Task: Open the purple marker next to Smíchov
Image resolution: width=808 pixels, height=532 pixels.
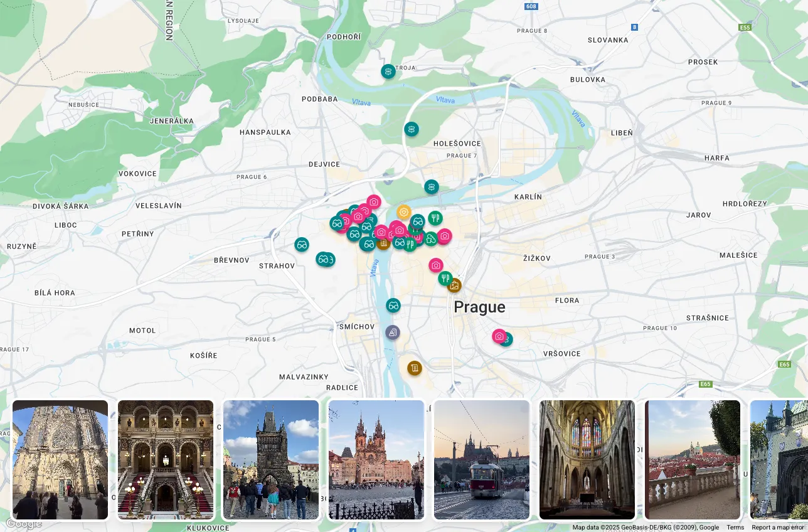Action: click(x=393, y=332)
